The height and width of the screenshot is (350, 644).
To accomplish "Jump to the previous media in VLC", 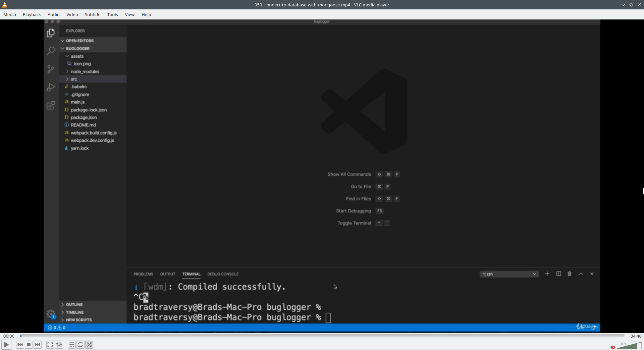I will pyautogui.click(x=20, y=345).
